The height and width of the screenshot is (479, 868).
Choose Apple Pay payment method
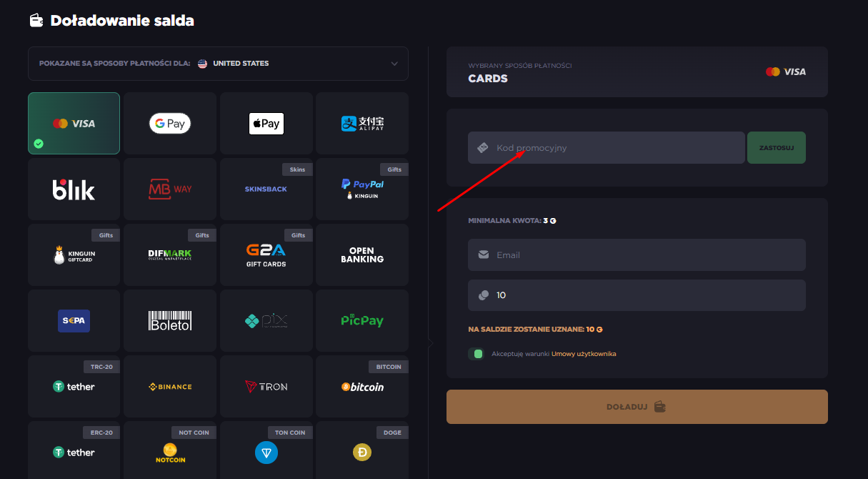pos(266,123)
